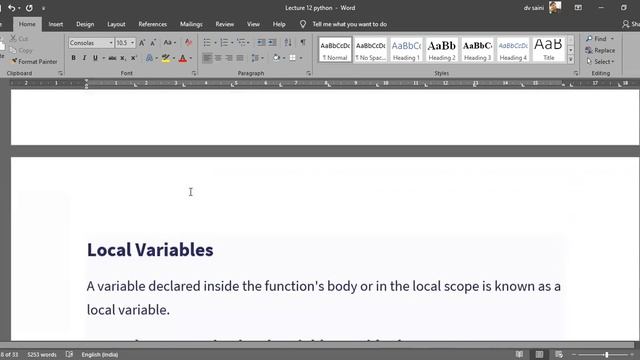Apply the Heading 2 style
Viewport: 640px width, 360px height.
442,50
